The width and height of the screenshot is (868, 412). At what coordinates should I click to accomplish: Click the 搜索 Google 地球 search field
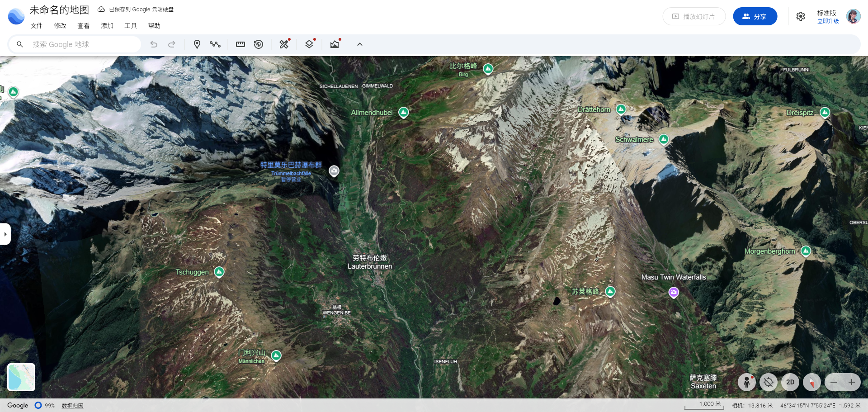click(x=81, y=44)
